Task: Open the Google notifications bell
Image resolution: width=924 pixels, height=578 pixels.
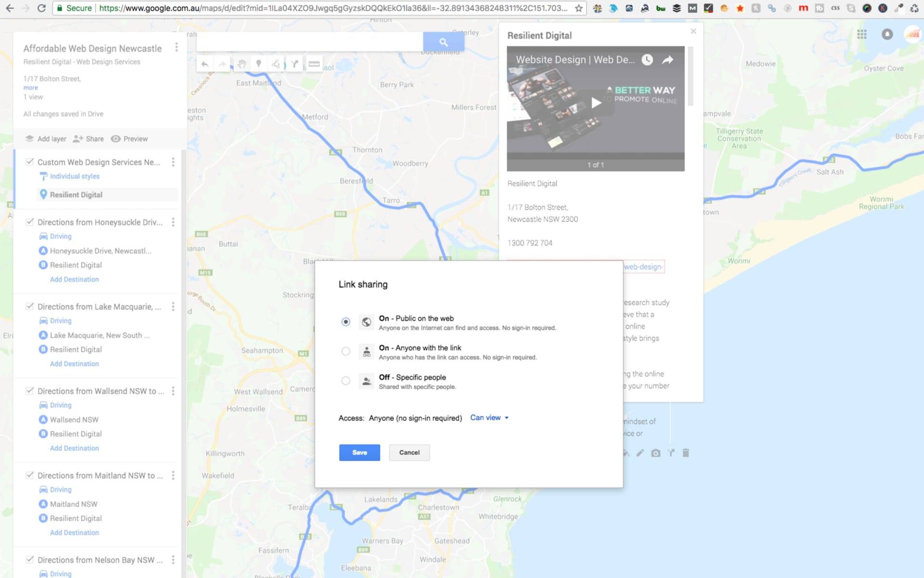Action: tap(887, 34)
